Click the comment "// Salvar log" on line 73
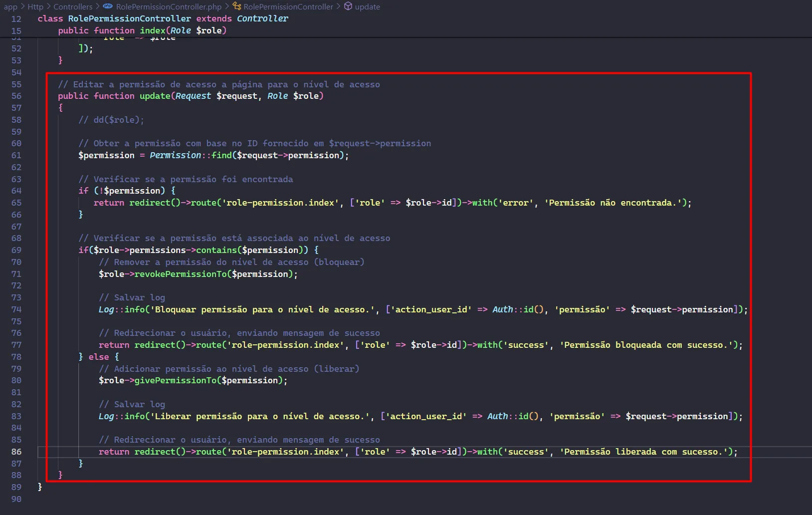This screenshot has width=812, height=515. 132,297
